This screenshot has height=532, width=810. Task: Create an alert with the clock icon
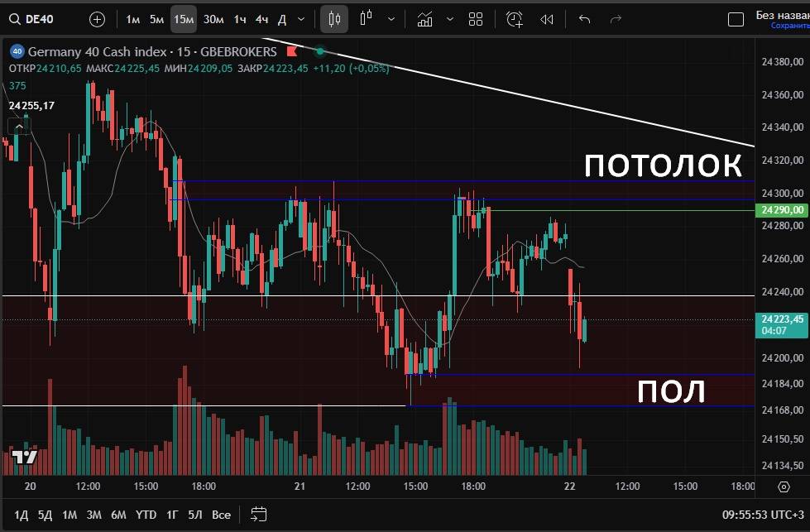pyautogui.click(x=515, y=19)
